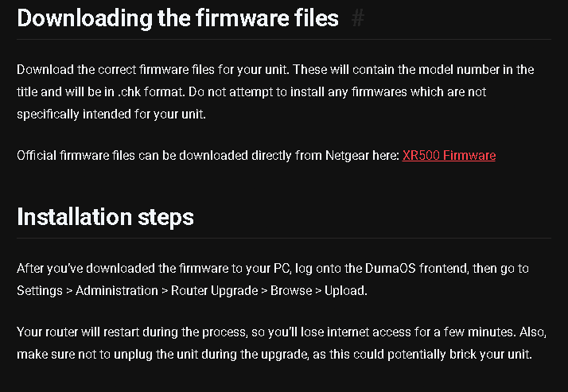Click "Administration" in the navigation path text

[117, 290]
